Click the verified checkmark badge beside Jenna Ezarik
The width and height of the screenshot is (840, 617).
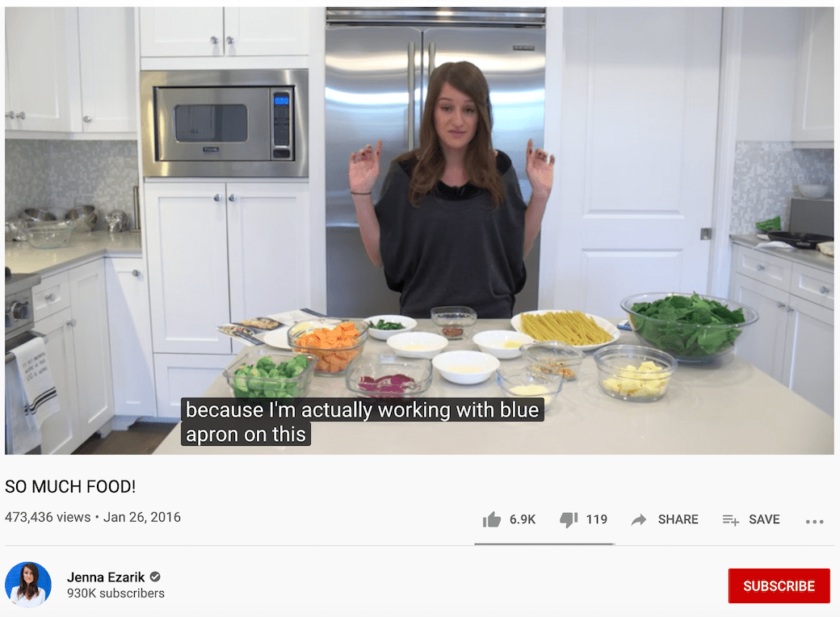[x=155, y=577]
